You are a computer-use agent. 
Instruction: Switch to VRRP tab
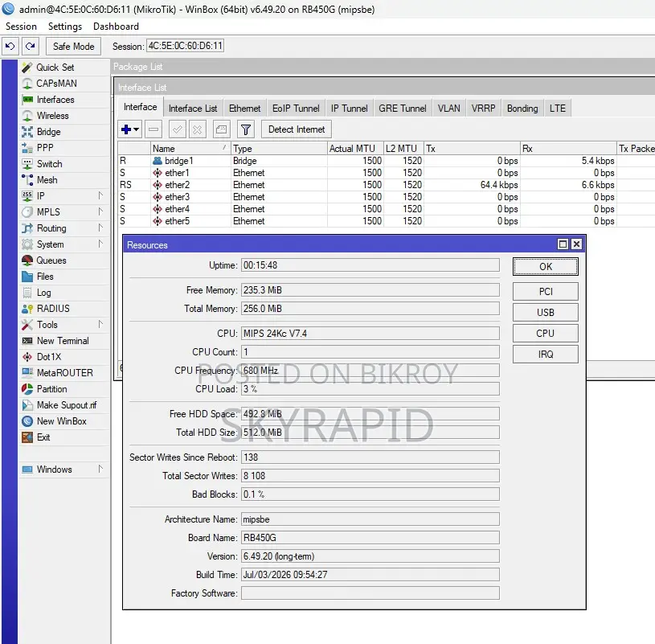pyautogui.click(x=483, y=109)
